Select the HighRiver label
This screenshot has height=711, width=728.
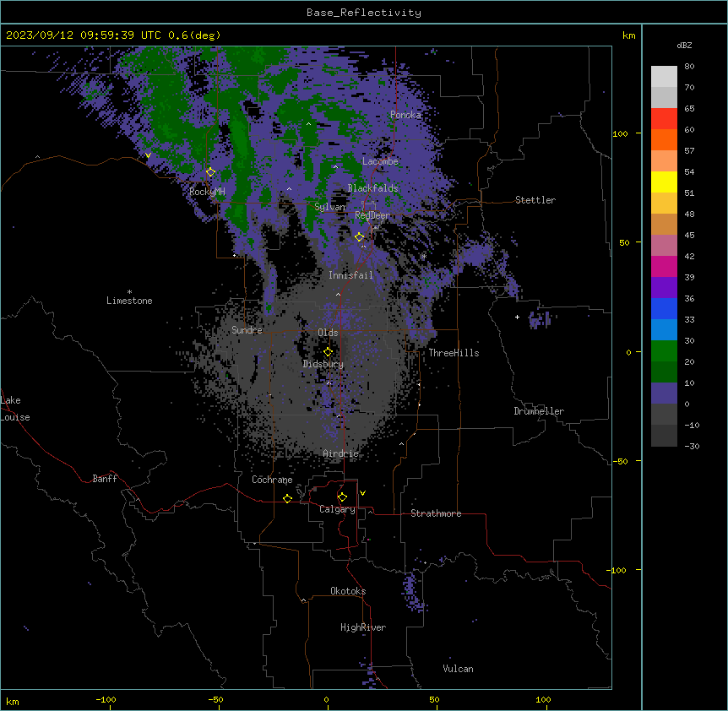[363, 627]
